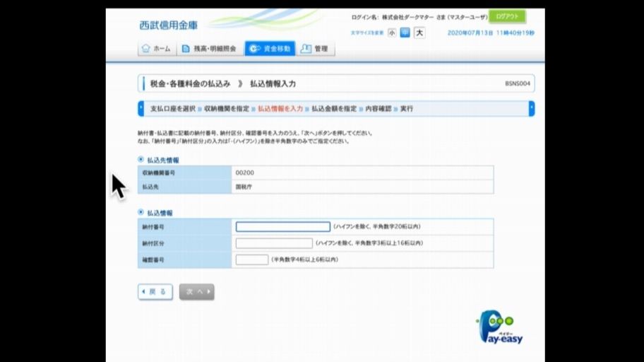Click the 払込先情報 section bullet icon
This screenshot has height=362, width=644.
(x=141, y=160)
